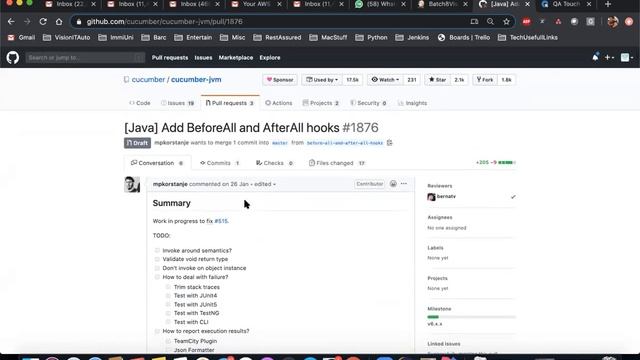Click the diff stat green bar
This screenshot has height=360, width=640.
coord(507,162)
